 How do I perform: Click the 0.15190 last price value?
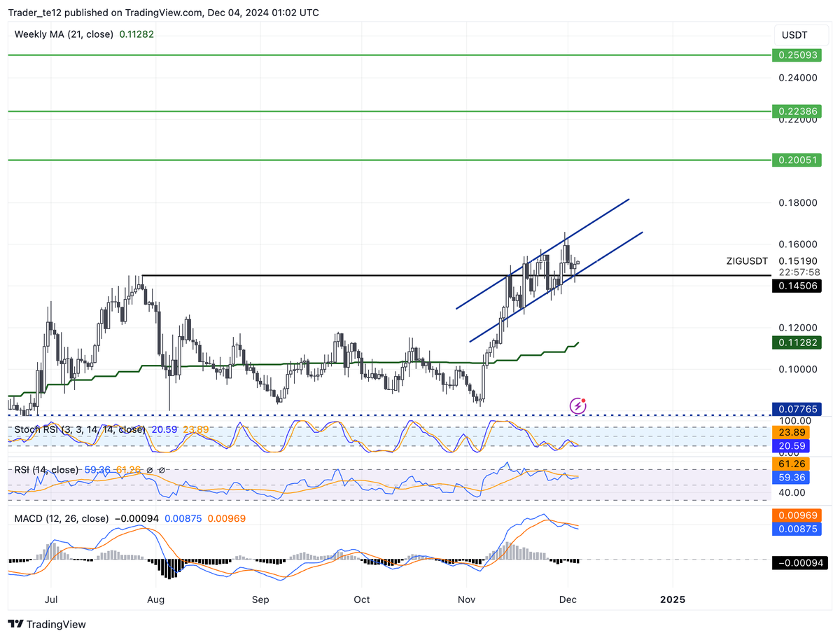[x=799, y=261]
